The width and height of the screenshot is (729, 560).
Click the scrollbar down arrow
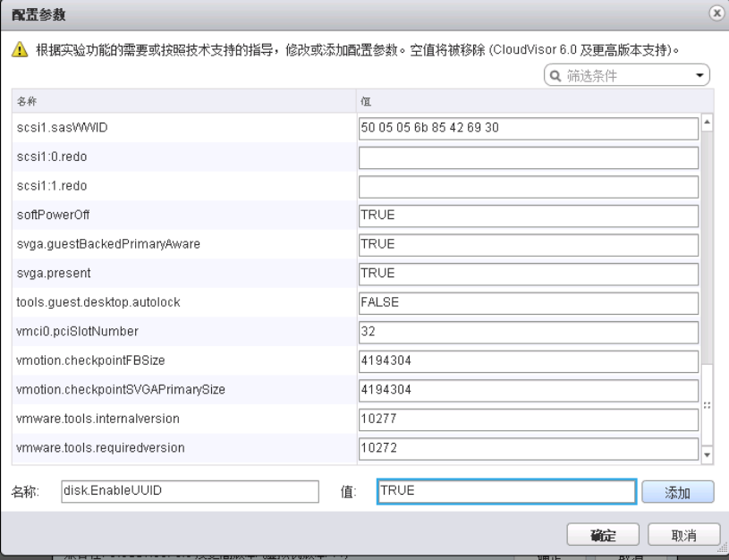click(x=707, y=454)
